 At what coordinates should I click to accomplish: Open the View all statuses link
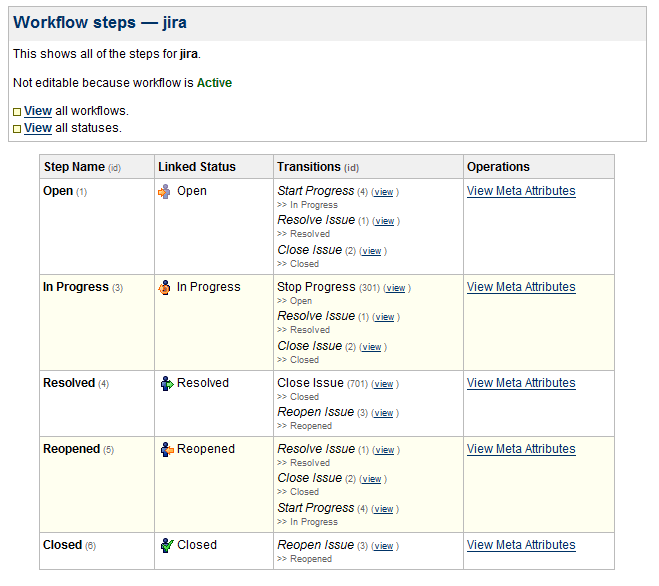click(38, 128)
